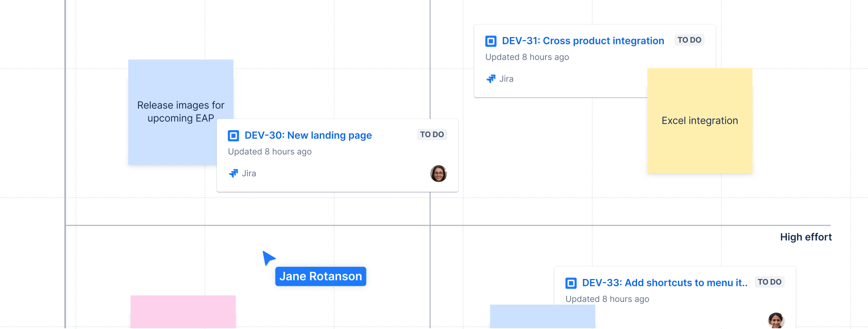Click Jane Rotanson's blue cursor arrow
Image resolution: width=868 pixels, height=329 pixels.
(x=268, y=258)
